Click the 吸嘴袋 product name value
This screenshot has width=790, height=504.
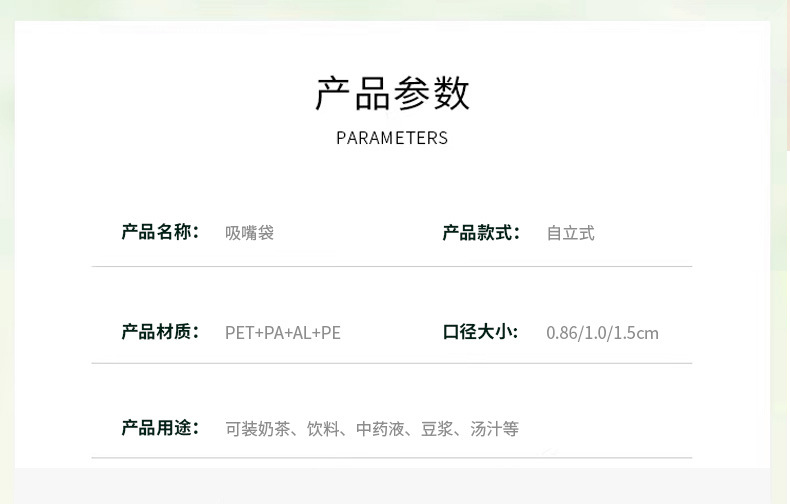[x=249, y=233]
